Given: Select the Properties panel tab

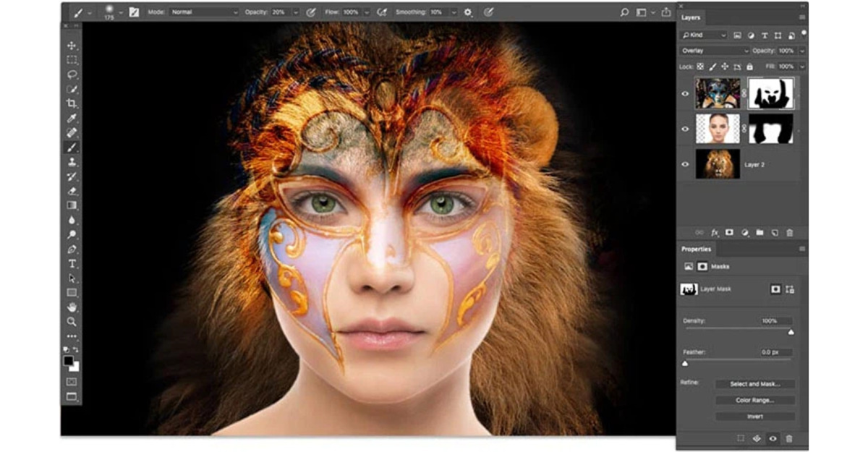Looking at the screenshot, I should coord(697,249).
